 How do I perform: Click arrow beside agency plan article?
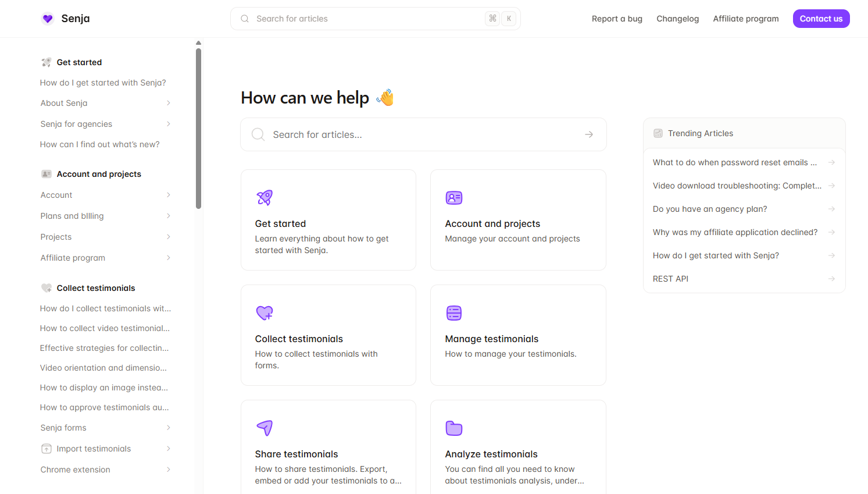coord(832,209)
